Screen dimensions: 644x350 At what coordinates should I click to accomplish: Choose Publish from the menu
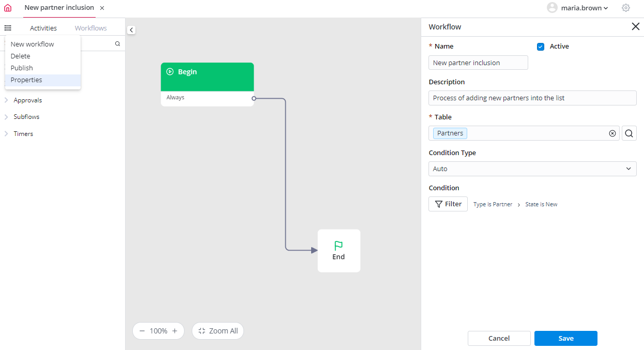(43, 68)
